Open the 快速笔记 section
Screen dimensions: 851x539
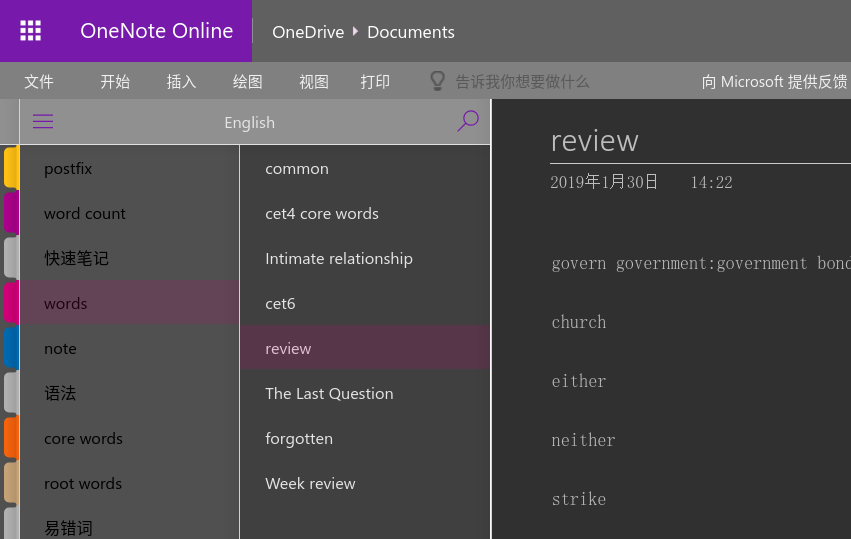(x=129, y=258)
